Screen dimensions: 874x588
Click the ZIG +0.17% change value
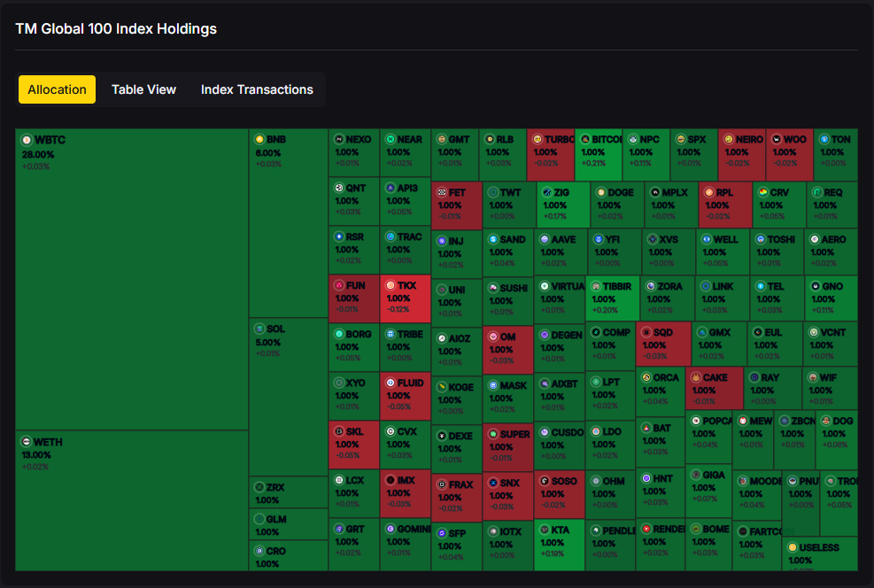[x=554, y=216]
